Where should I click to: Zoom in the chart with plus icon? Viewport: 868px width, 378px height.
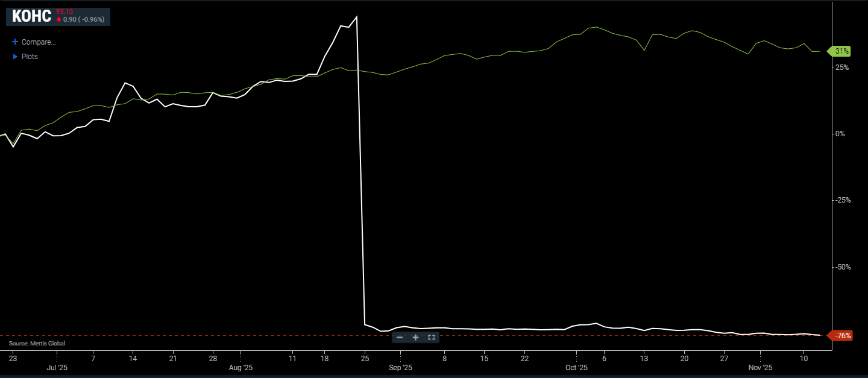[x=415, y=338]
